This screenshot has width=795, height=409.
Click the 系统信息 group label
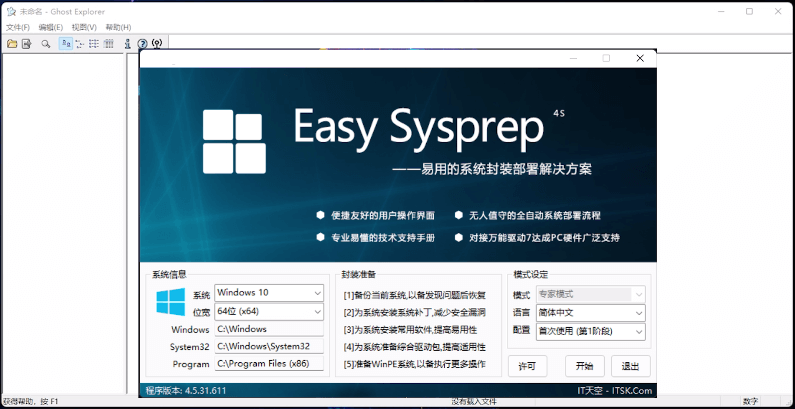click(169, 275)
